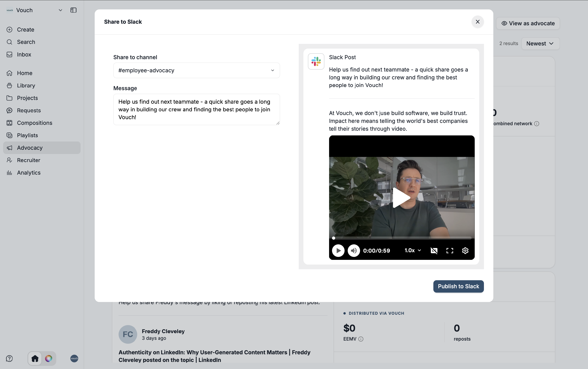
Task: Click the 0 reposts value
Action: coord(457,328)
